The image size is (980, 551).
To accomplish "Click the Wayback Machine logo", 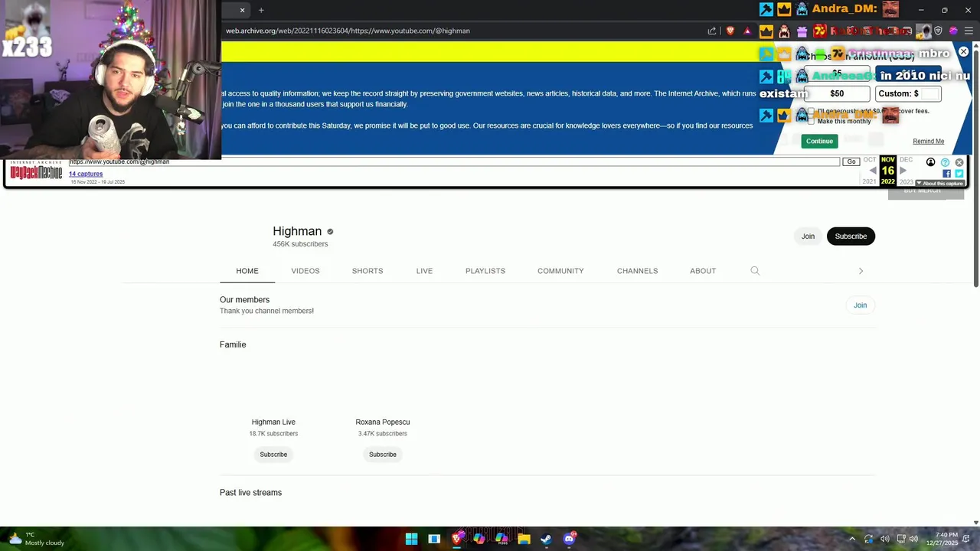I will point(36,171).
